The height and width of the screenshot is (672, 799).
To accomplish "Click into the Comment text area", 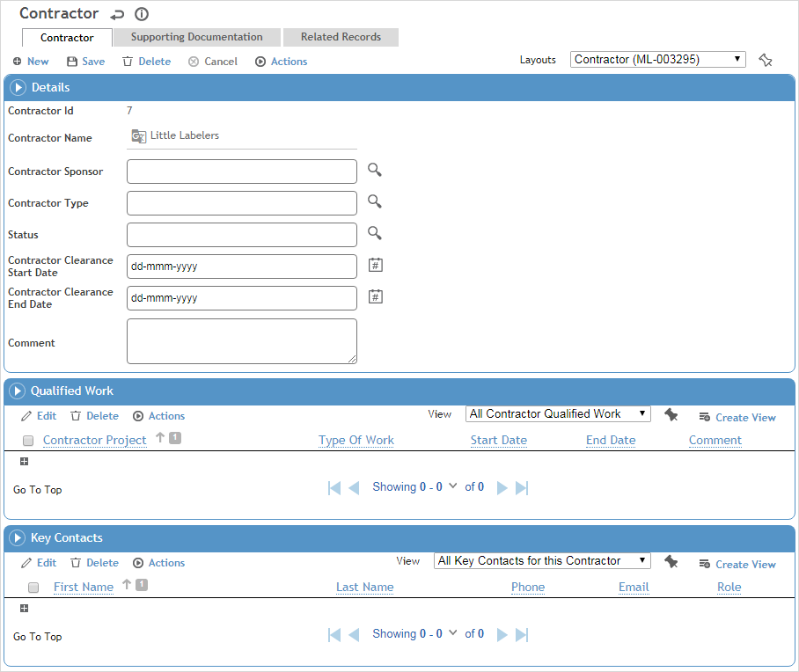I will click(x=242, y=341).
